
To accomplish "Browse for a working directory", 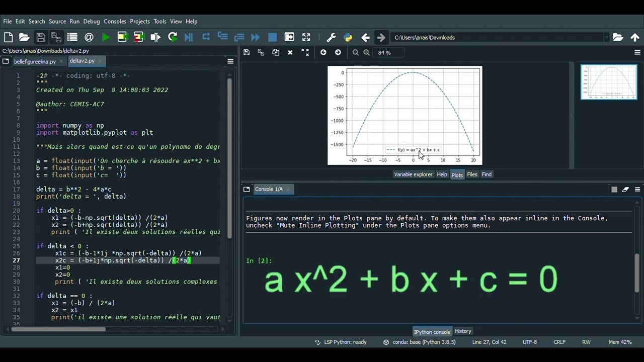I will (x=618, y=37).
